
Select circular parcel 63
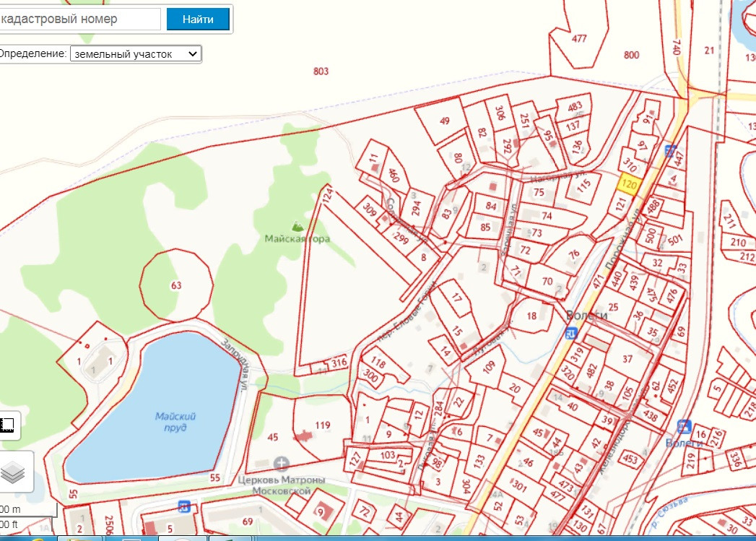point(176,285)
